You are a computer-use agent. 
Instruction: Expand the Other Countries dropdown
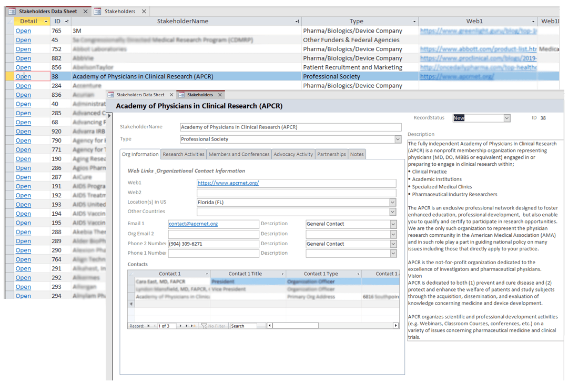pyautogui.click(x=393, y=212)
